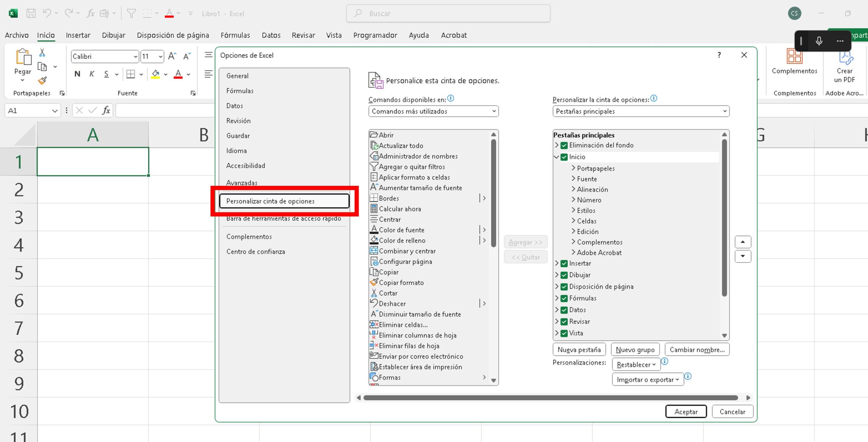Open the Restablecer dropdown
This screenshot has height=442, width=868.
(x=636, y=365)
